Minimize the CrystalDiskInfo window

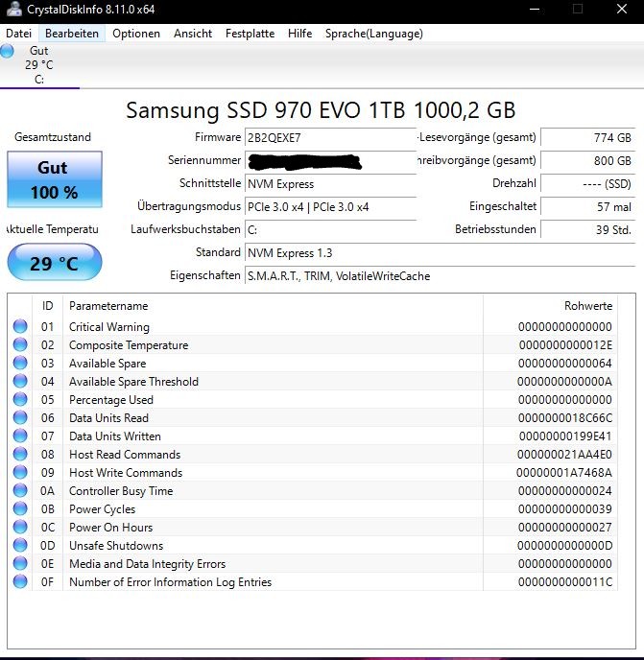535,10
